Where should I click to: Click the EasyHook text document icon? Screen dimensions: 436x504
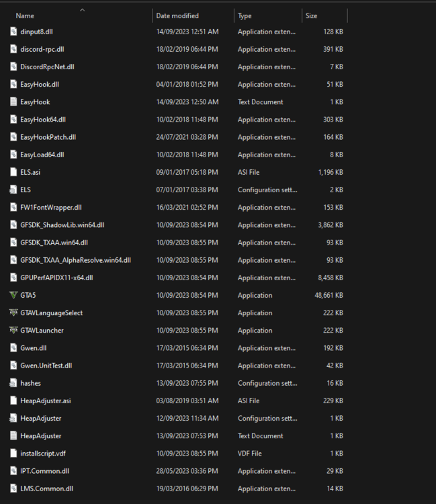coord(13,102)
